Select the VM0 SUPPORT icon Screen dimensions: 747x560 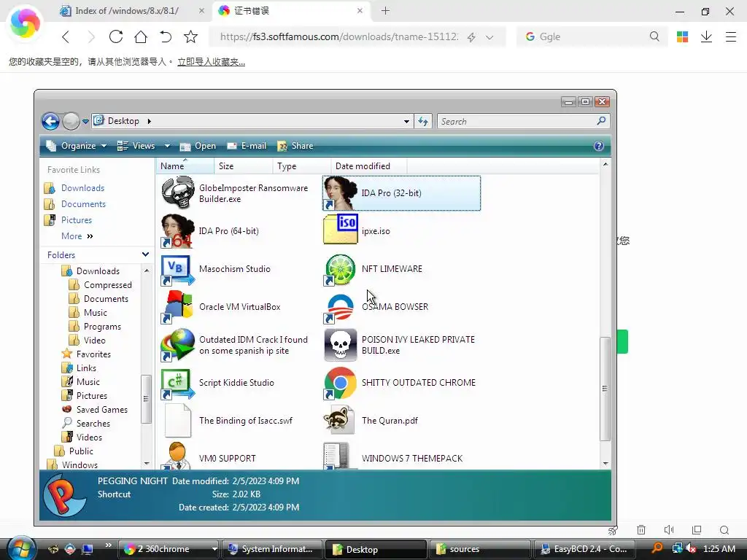pyautogui.click(x=178, y=456)
